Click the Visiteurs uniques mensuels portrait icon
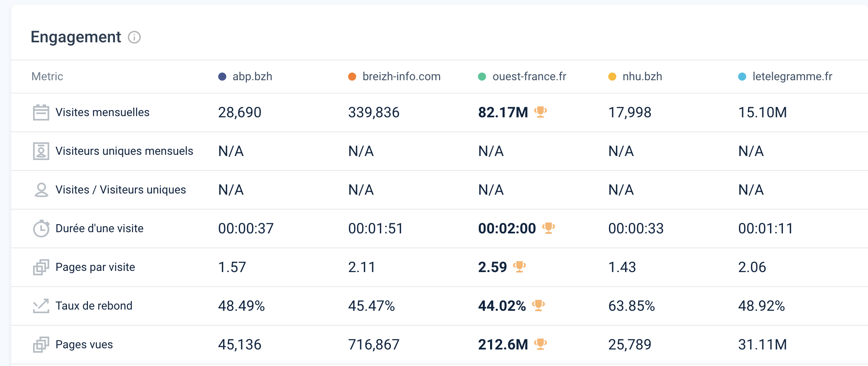 coord(41,151)
